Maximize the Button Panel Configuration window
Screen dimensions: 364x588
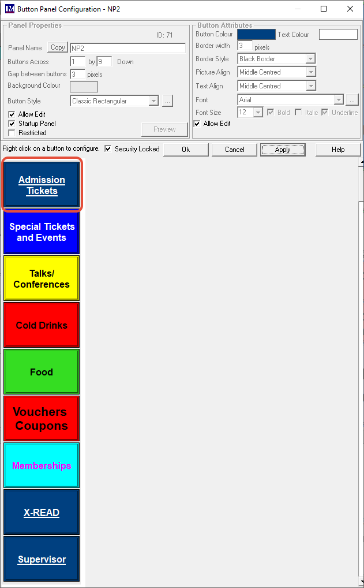[x=324, y=9]
